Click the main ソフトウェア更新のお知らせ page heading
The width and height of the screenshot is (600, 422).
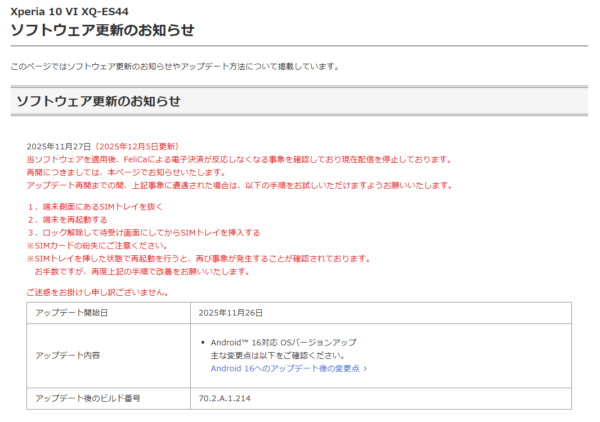coord(103,30)
